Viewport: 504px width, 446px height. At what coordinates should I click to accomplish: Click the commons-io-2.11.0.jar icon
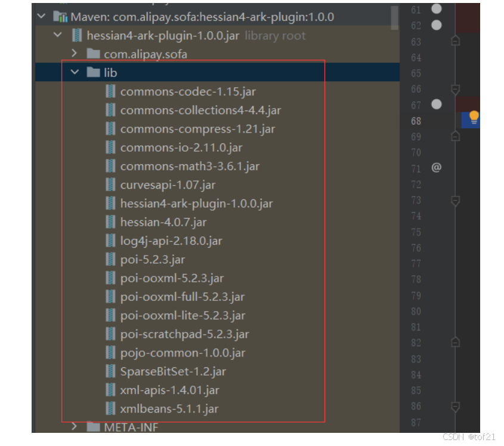coord(110,147)
